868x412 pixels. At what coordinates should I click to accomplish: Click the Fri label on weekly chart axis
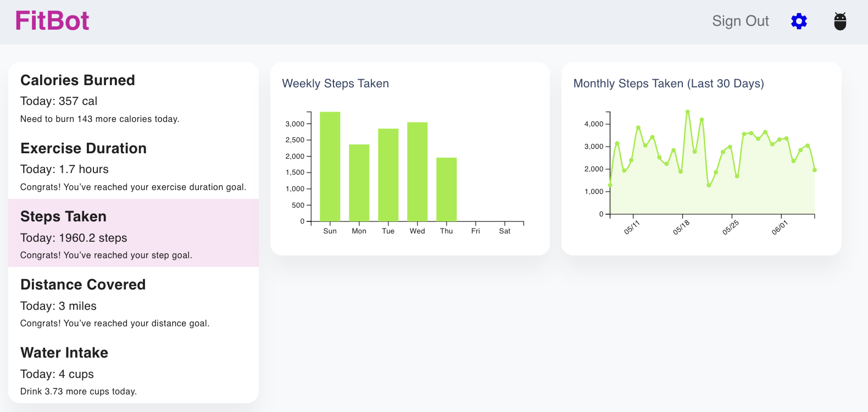point(475,231)
